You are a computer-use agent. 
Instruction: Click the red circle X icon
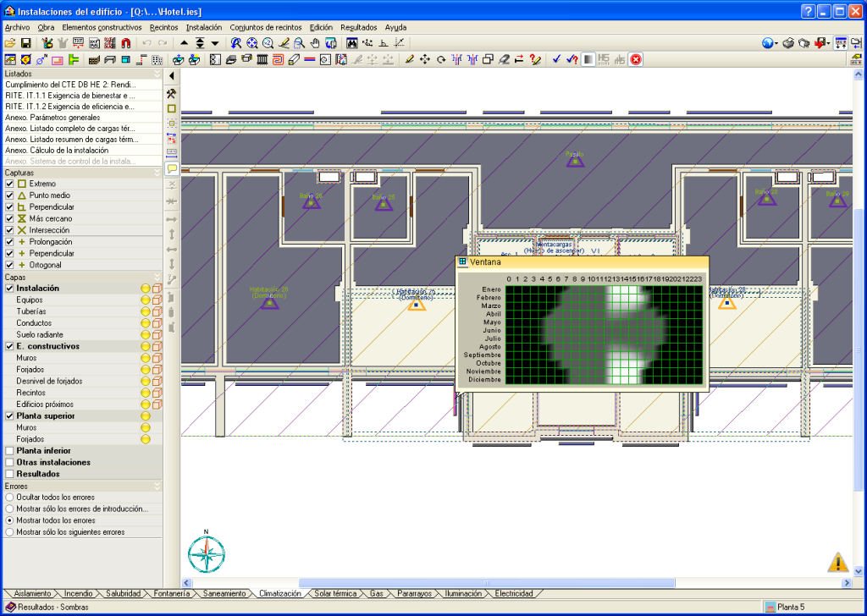636,60
